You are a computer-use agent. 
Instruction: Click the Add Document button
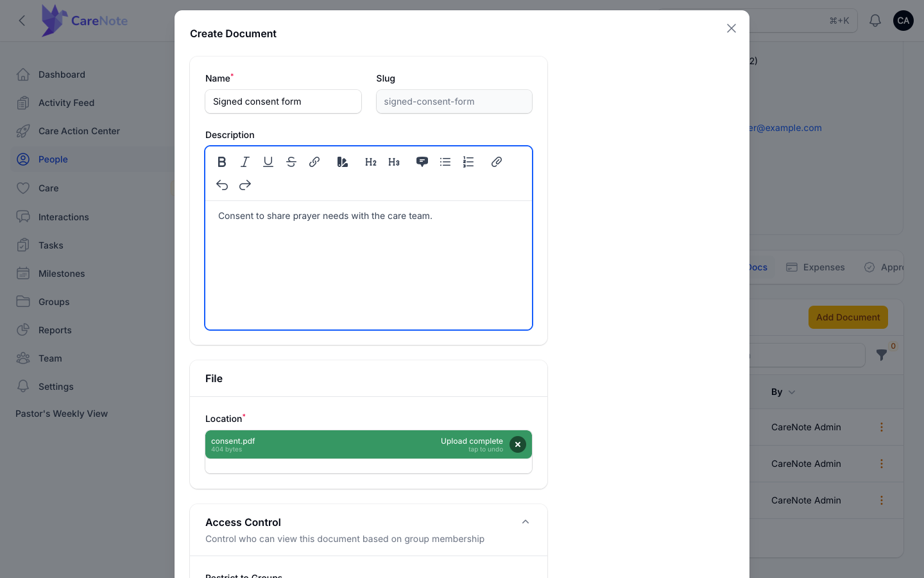848,317
